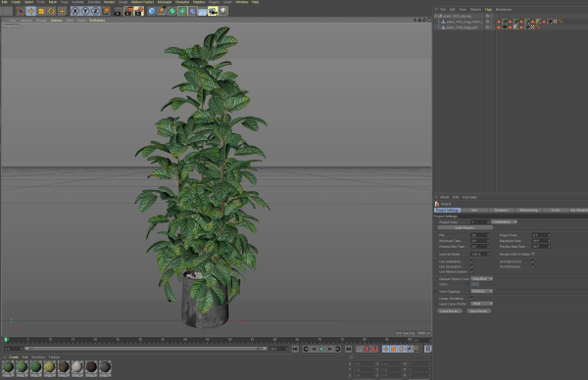The width and height of the screenshot is (588, 380).
Task: Toggle Render LOD in Editor checkbox
Action: tap(533, 254)
